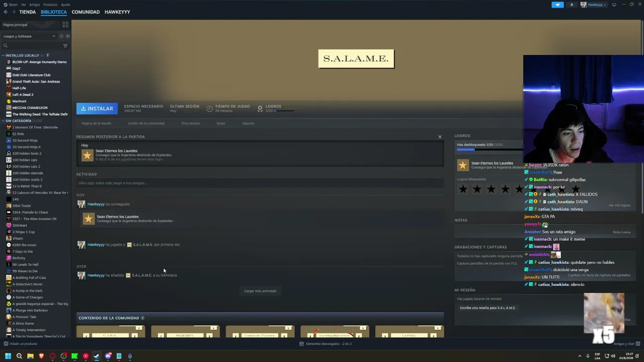
Task: Go back with the navigation back arrow
Action: [6, 12]
